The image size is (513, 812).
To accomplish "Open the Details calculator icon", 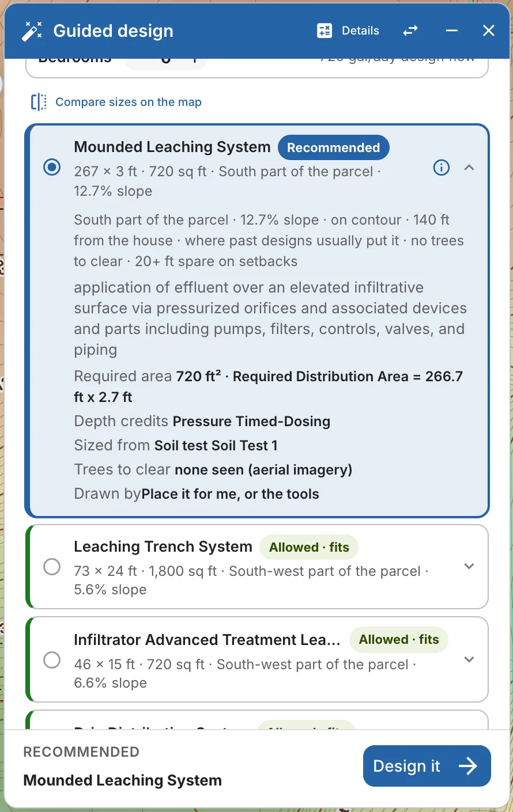I will (x=325, y=31).
